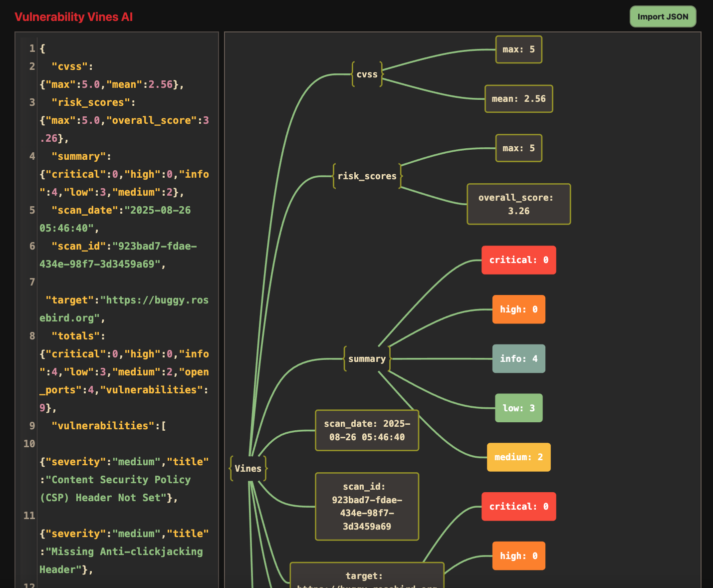Click the green low: 3 node

518,408
